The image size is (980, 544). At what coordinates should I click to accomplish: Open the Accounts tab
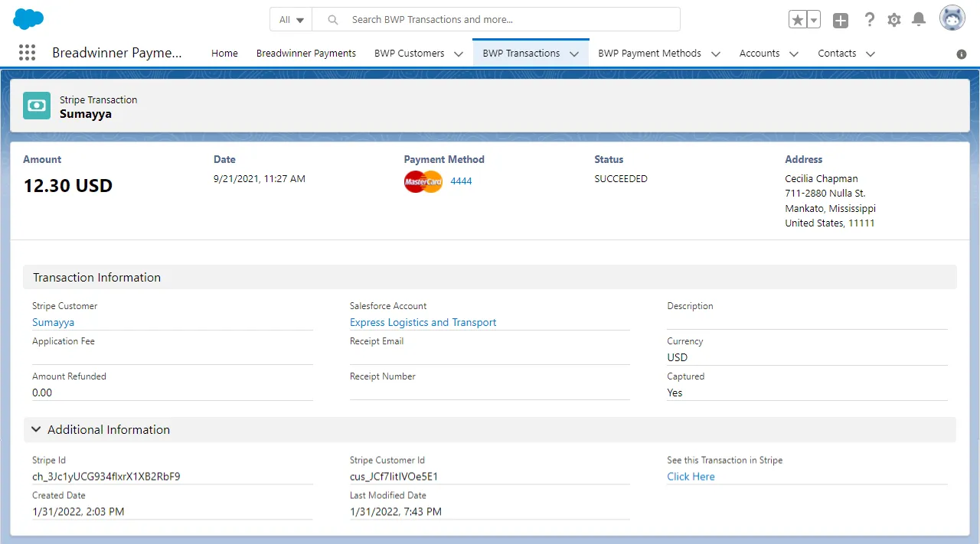tap(759, 53)
